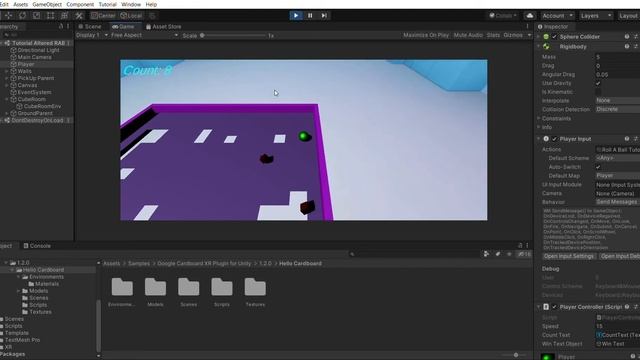Open Gizmos dropdown arrow
This screenshot has height=360, width=640.
pyautogui.click(x=529, y=36)
